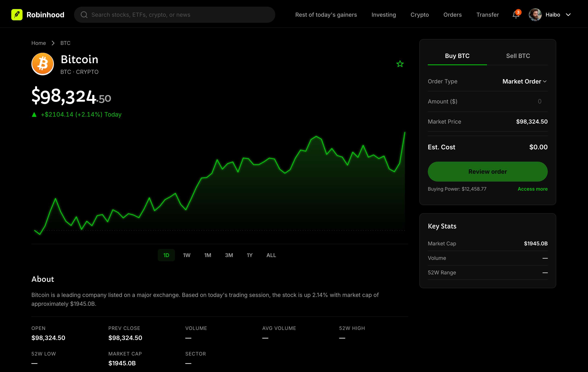Click Haibo's profile avatar
The width and height of the screenshot is (588, 372).
pyautogui.click(x=535, y=15)
